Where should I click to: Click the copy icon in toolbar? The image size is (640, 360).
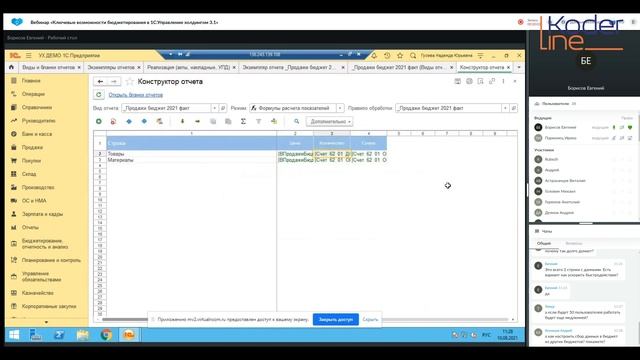[x=213, y=121]
